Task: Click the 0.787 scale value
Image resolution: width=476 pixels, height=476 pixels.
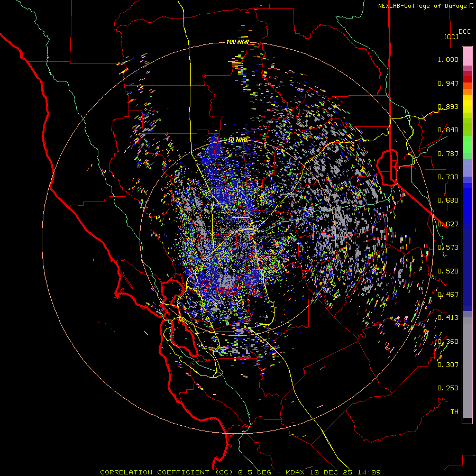Action: point(448,153)
